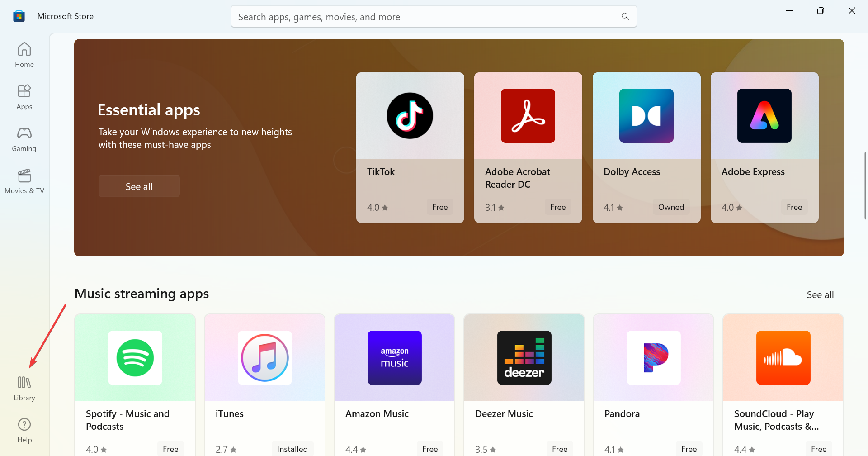Click Free button on Amazon Music card

coord(430,449)
